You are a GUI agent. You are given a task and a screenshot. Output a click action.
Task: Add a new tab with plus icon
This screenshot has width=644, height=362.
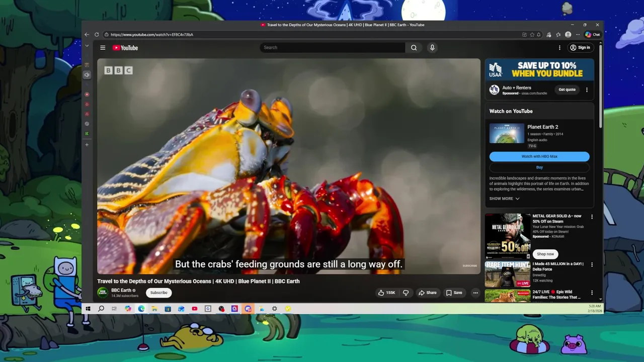coord(87,145)
